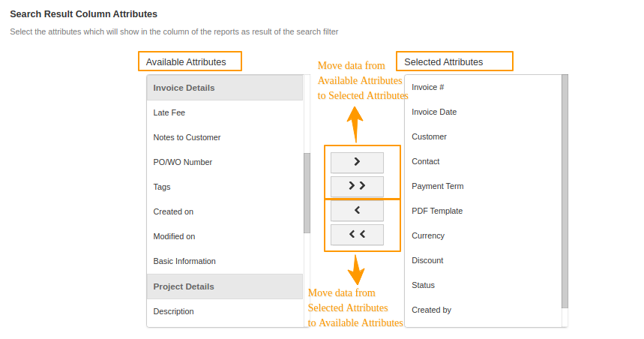Screen dimensions: 644x339
Task: Choose PO/WO Number from available list
Action: 182,162
